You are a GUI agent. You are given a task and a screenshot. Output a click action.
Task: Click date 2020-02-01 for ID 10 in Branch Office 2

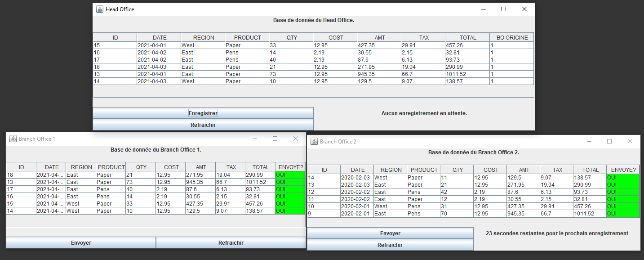pyautogui.click(x=357, y=206)
